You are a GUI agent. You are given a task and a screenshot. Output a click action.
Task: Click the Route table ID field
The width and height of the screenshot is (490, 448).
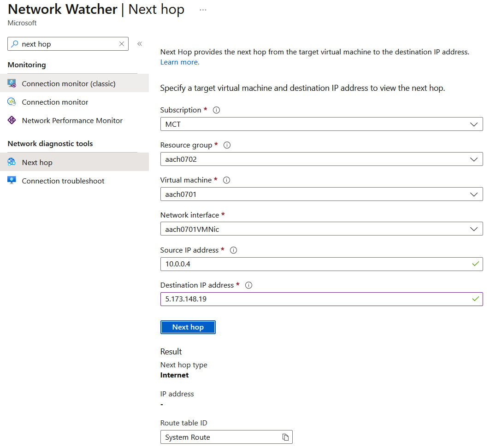pyautogui.click(x=227, y=437)
